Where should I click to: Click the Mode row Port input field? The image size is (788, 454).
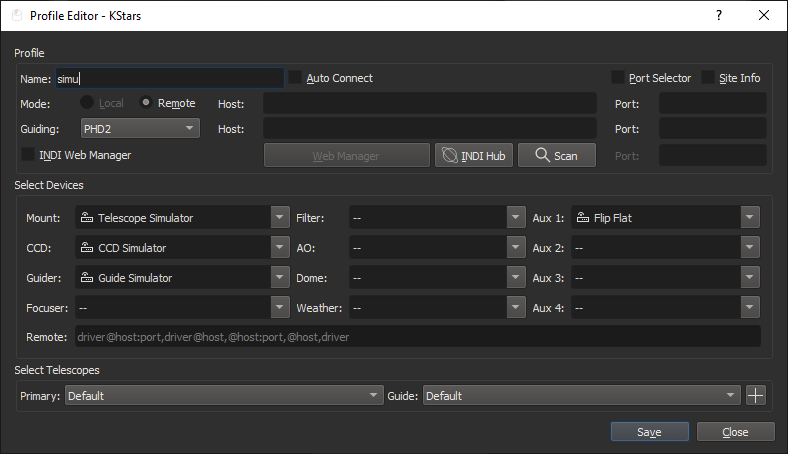(713, 103)
